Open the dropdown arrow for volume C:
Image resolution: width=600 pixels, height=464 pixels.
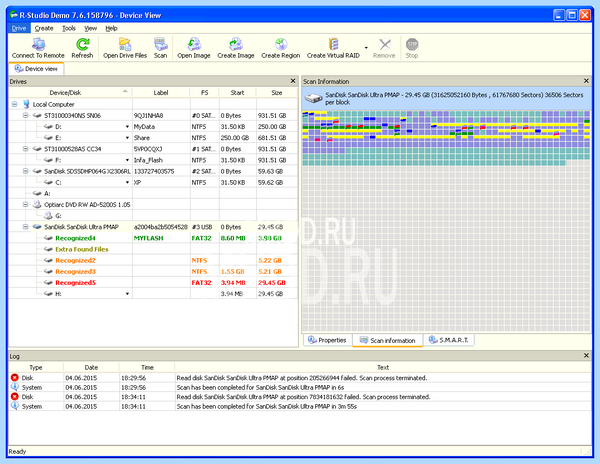coord(127,182)
